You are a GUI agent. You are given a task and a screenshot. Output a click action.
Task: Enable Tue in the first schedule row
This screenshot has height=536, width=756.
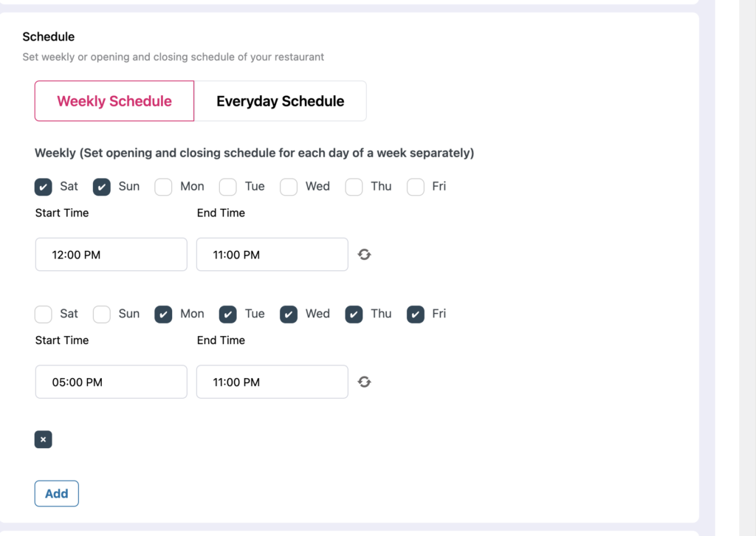click(x=228, y=187)
